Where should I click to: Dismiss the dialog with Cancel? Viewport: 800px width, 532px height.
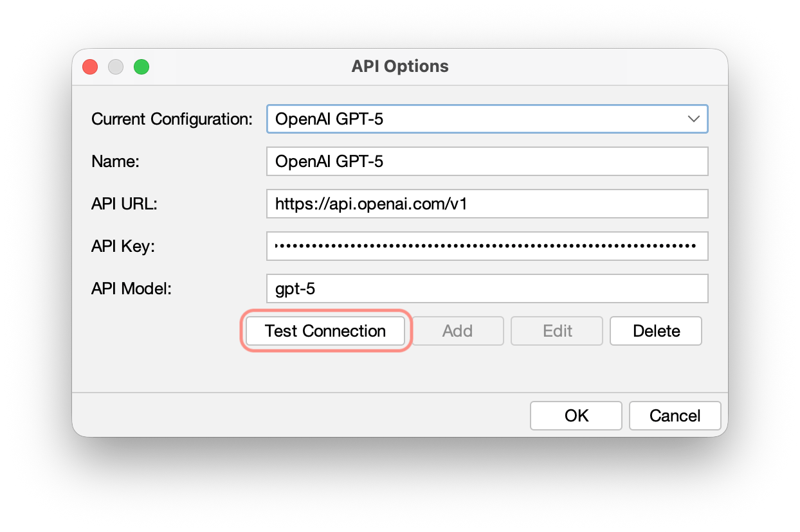(x=675, y=415)
